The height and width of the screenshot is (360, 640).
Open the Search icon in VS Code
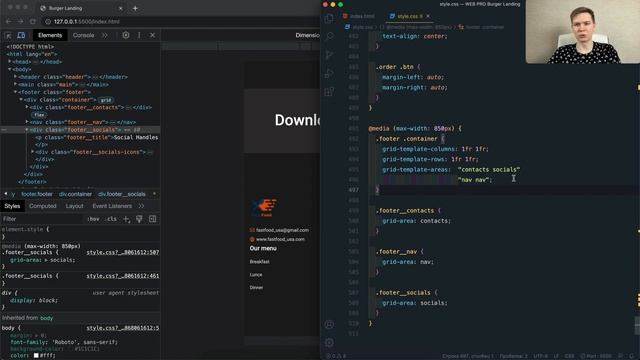[x=329, y=36]
